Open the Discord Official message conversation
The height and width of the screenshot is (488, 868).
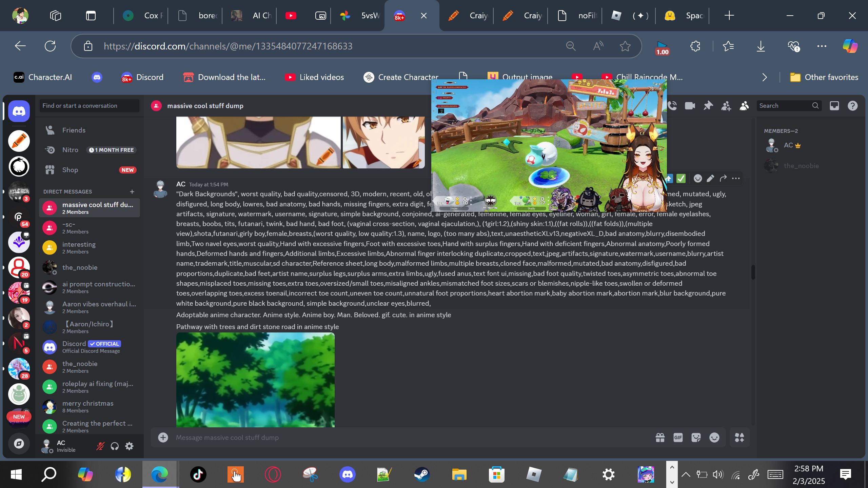pyautogui.click(x=90, y=347)
